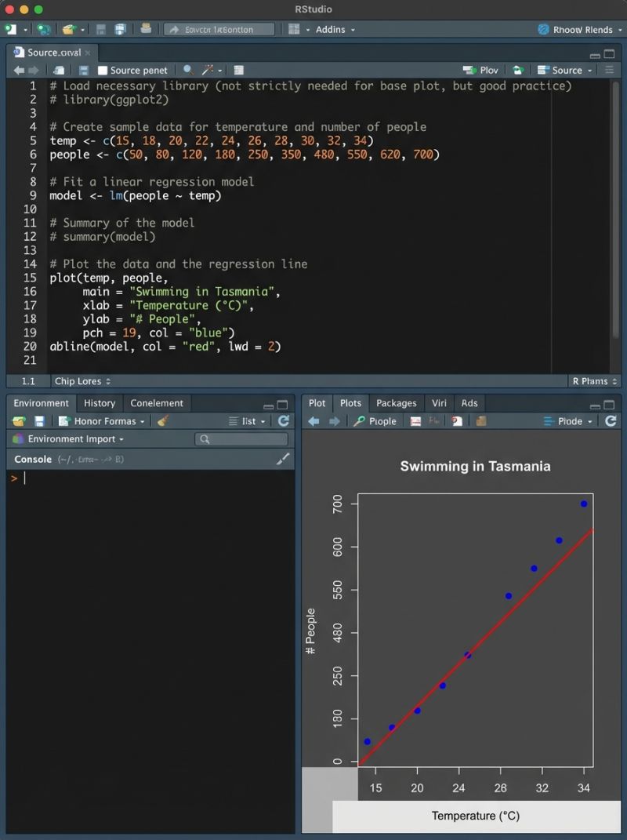Viewport: 627px width, 840px height.
Task: Close the Source.oxval file tab
Action: click(x=89, y=53)
